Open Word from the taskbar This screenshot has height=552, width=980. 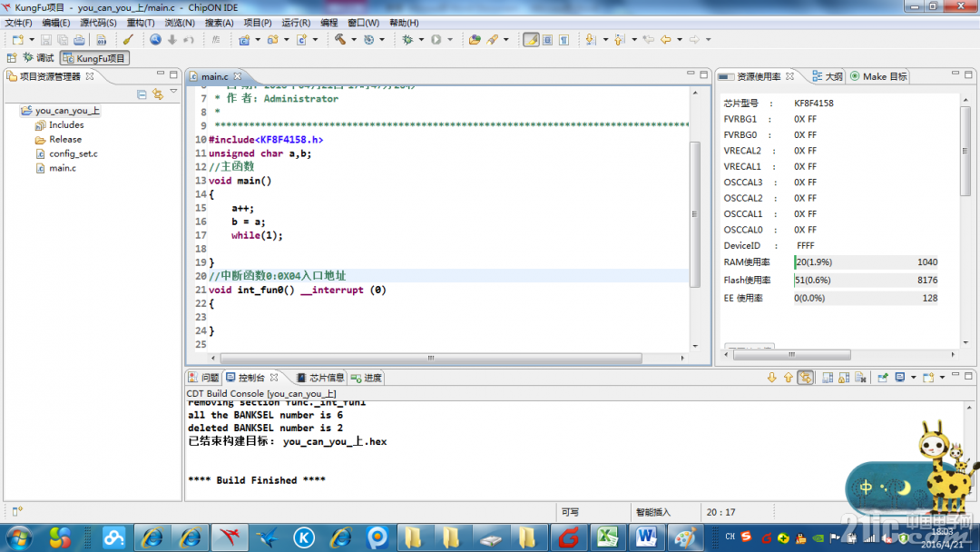pos(646,537)
